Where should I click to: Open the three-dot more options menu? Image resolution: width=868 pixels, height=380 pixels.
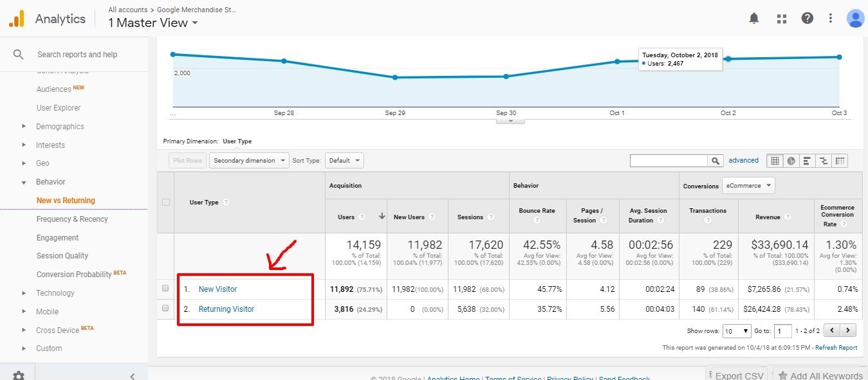[x=831, y=19]
